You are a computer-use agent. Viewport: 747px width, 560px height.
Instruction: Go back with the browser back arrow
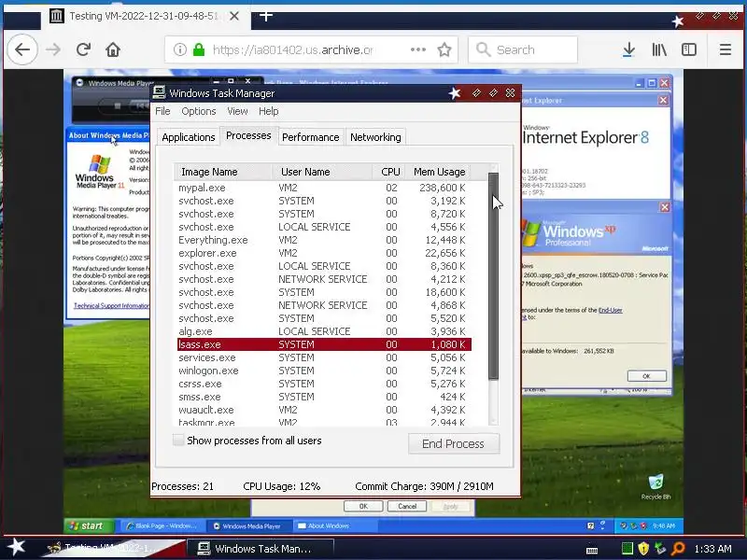[x=21, y=49]
